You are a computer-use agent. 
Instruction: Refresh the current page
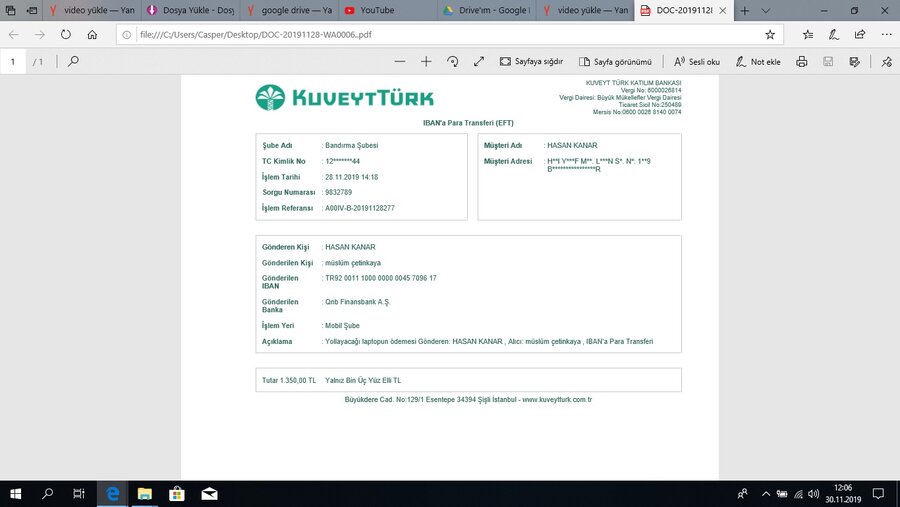tap(66, 34)
